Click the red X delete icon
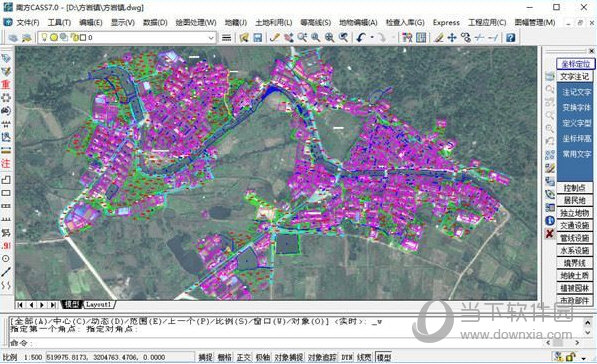The width and height of the screenshot is (597, 364). point(549,233)
